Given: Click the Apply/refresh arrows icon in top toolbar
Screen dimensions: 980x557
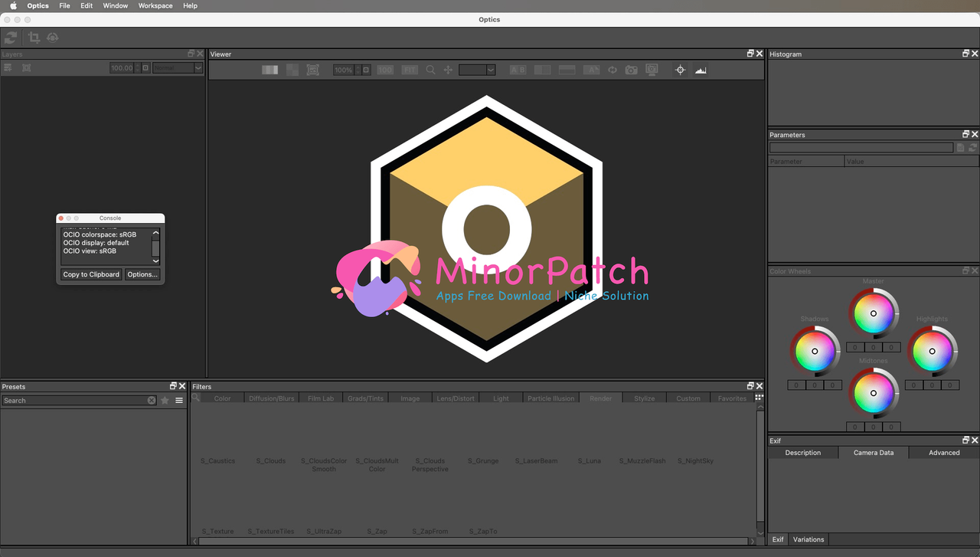Looking at the screenshot, I should [11, 38].
